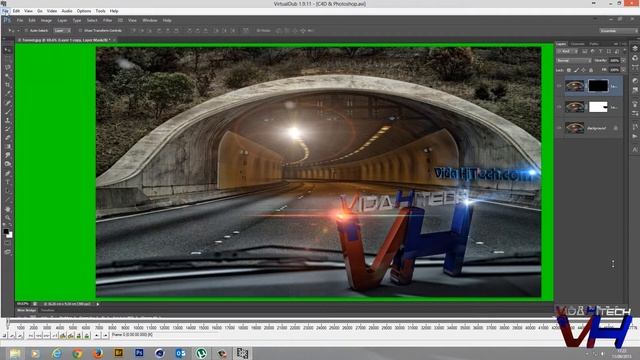Select the Brush tool
Image resolution: width=640 pixels, height=360 pixels.
pyautogui.click(x=7, y=111)
